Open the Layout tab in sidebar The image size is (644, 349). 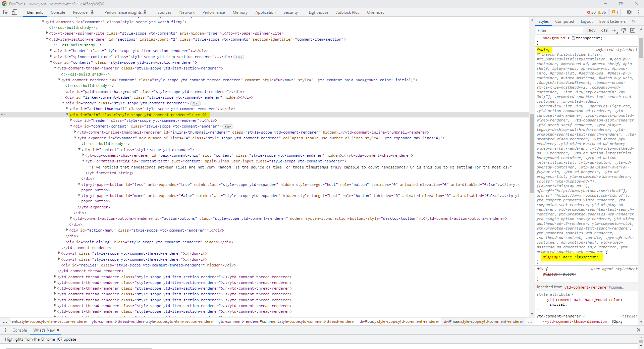pyautogui.click(x=587, y=21)
